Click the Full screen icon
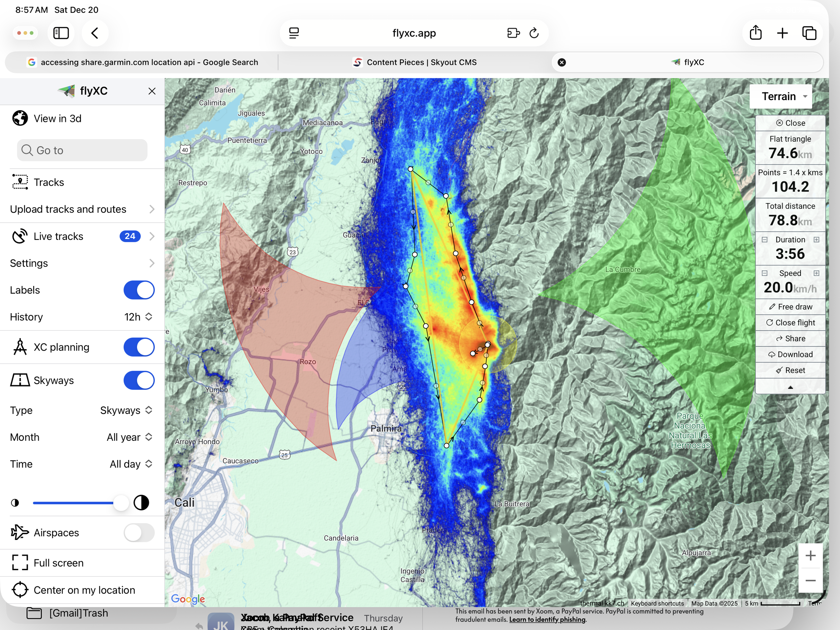The width and height of the screenshot is (840, 630). click(20, 562)
